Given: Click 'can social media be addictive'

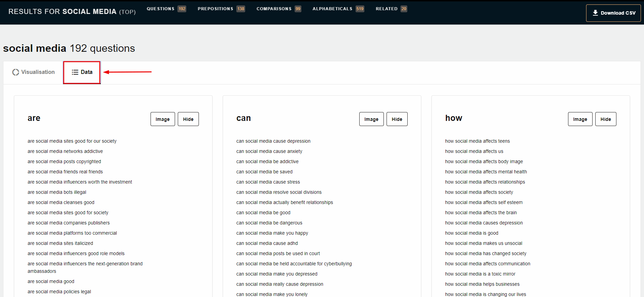Looking at the screenshot, I should click(x=267, y=161).
